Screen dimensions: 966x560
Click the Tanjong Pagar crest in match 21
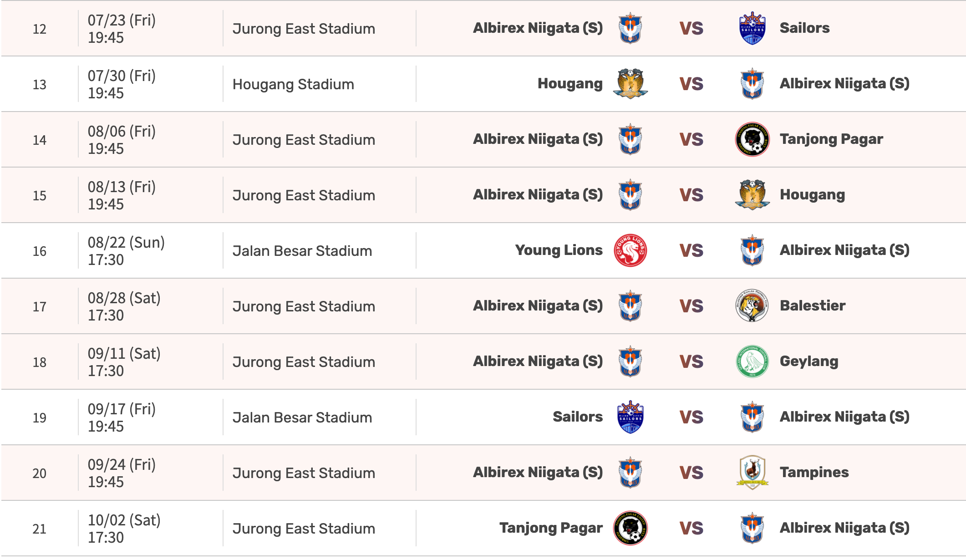coord(630,528)
